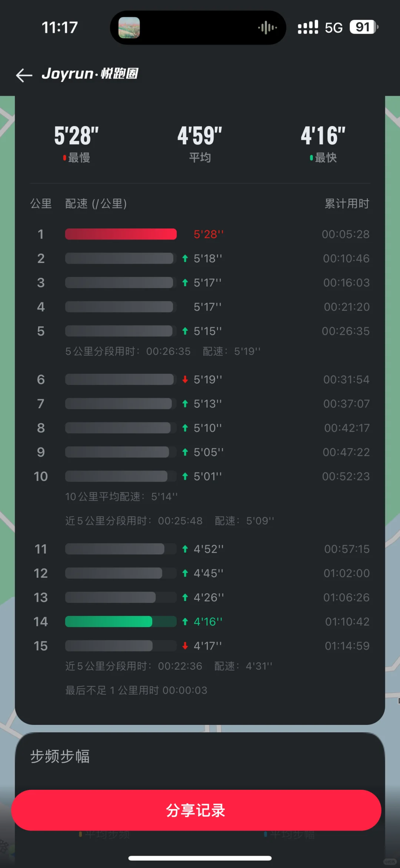
Task: Tap the 5'28" slowest pace stat
Action: click(76, 143)
